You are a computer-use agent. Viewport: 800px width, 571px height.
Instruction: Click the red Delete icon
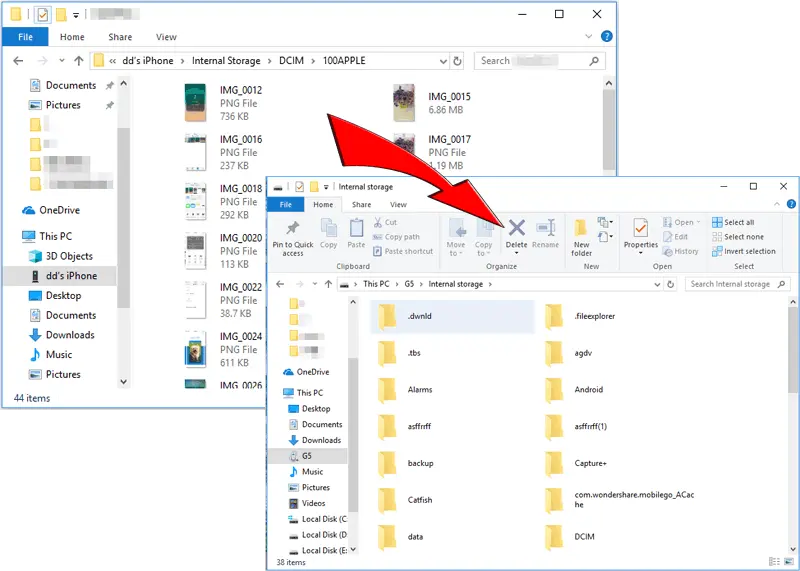tap(516, 228)
